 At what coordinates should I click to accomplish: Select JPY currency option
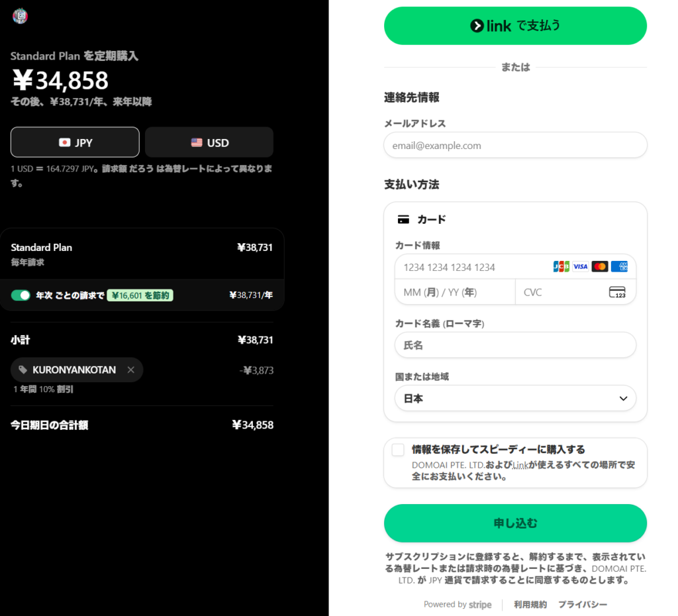pos(75,142)
